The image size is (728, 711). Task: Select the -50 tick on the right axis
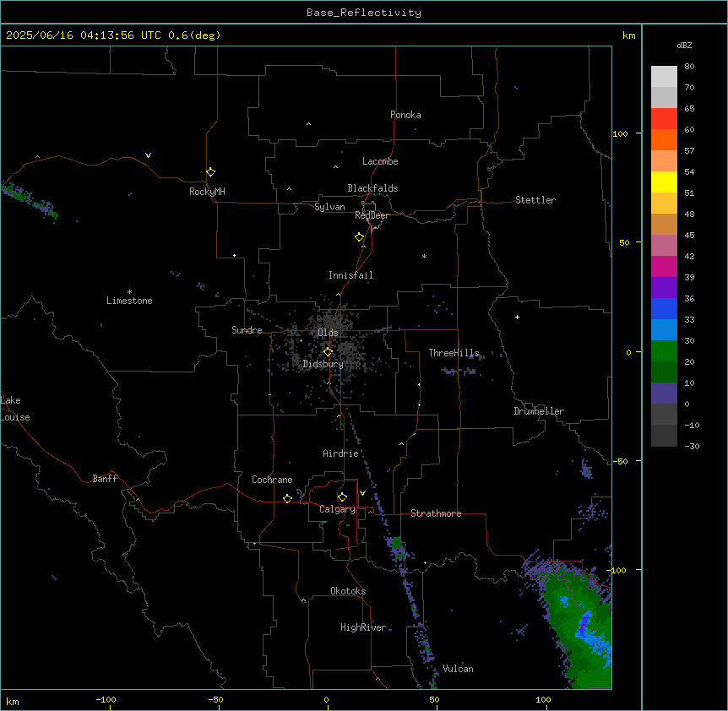[620, 461]
